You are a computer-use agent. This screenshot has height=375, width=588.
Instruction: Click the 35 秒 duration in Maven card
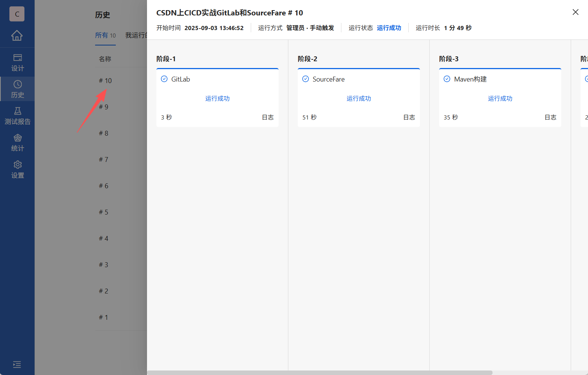tap(451, 117)
